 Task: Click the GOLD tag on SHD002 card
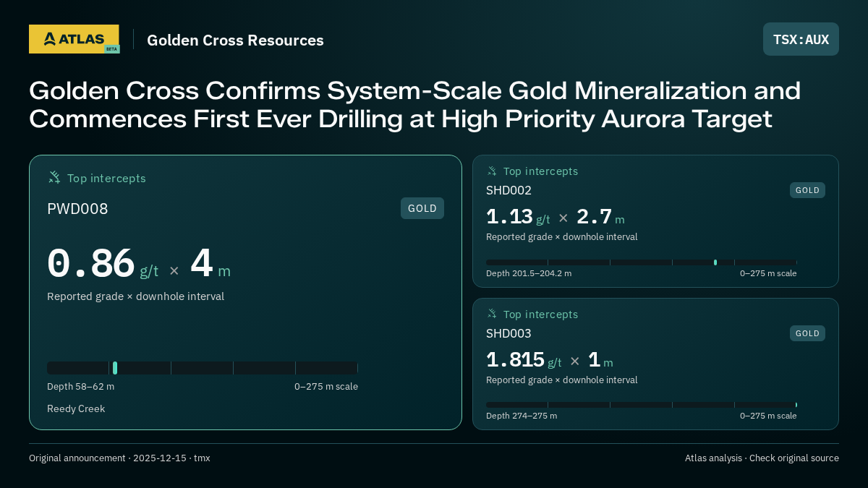point(807,190)
